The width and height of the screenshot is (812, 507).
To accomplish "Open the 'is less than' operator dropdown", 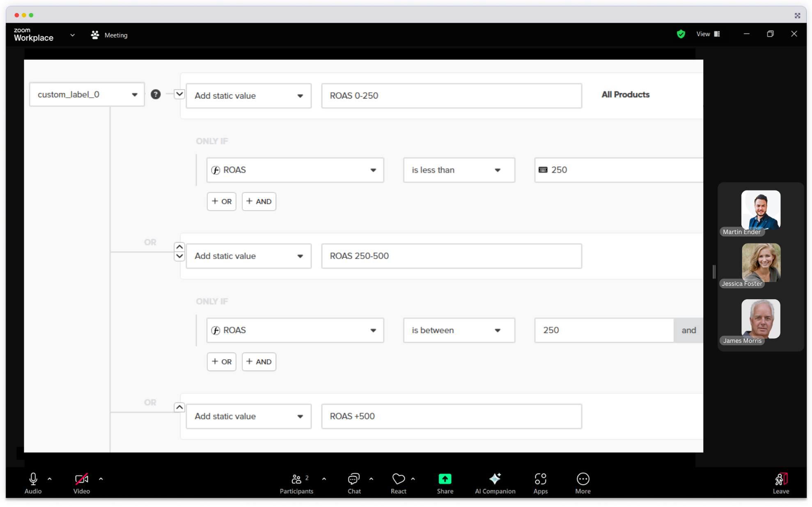I will (x=459, y=170).
